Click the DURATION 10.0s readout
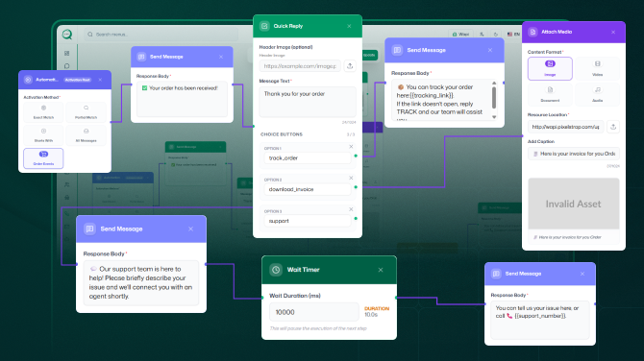644x361 pixels. 377,312
